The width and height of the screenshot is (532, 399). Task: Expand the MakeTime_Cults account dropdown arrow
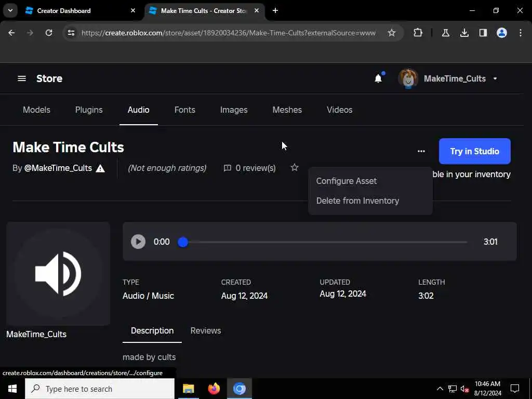tap(495, 79)
